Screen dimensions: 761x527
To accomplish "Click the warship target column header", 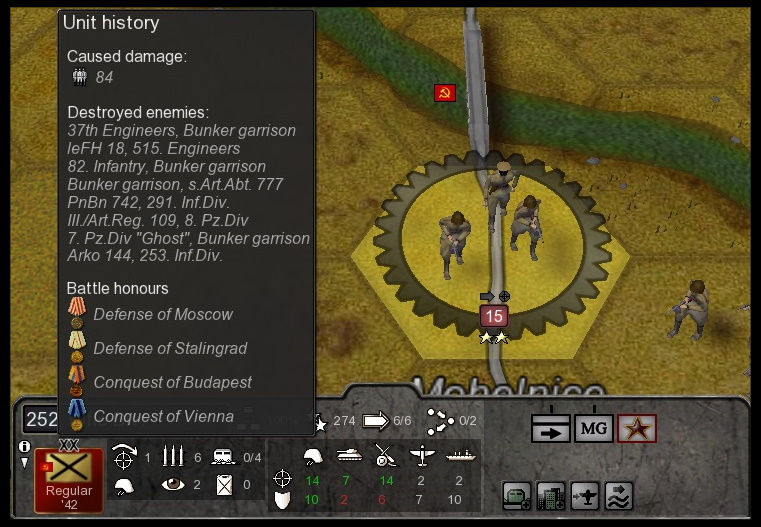I will 461,455.
